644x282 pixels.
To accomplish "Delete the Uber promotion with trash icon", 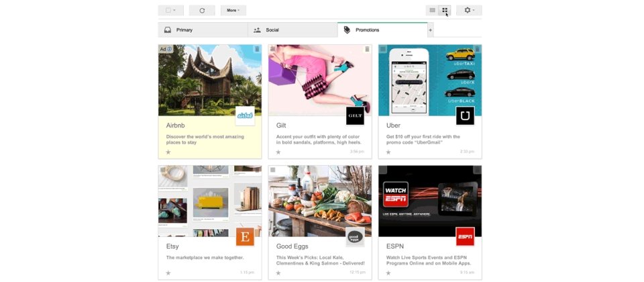I will 477,49.
